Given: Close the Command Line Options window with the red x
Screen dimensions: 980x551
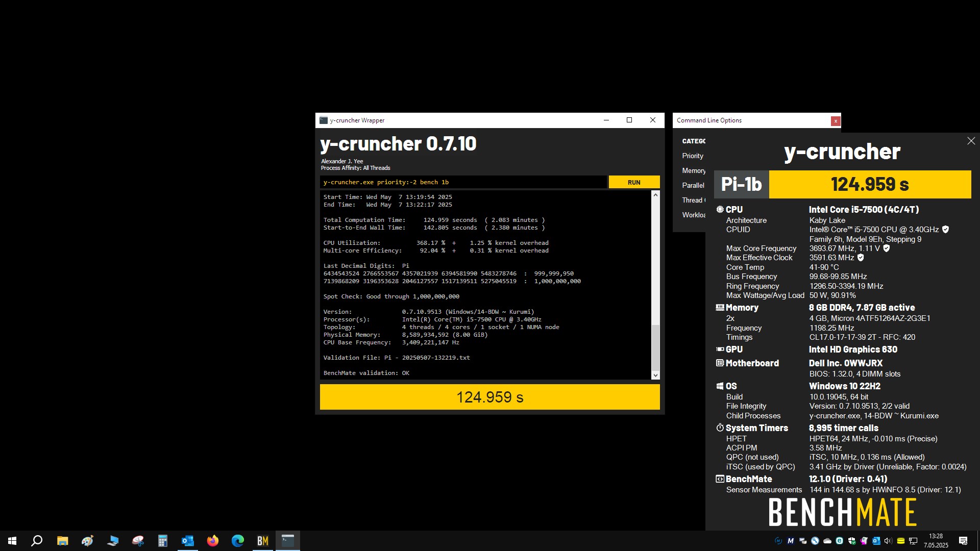Looking at the screenshot, I should point(836,121).
